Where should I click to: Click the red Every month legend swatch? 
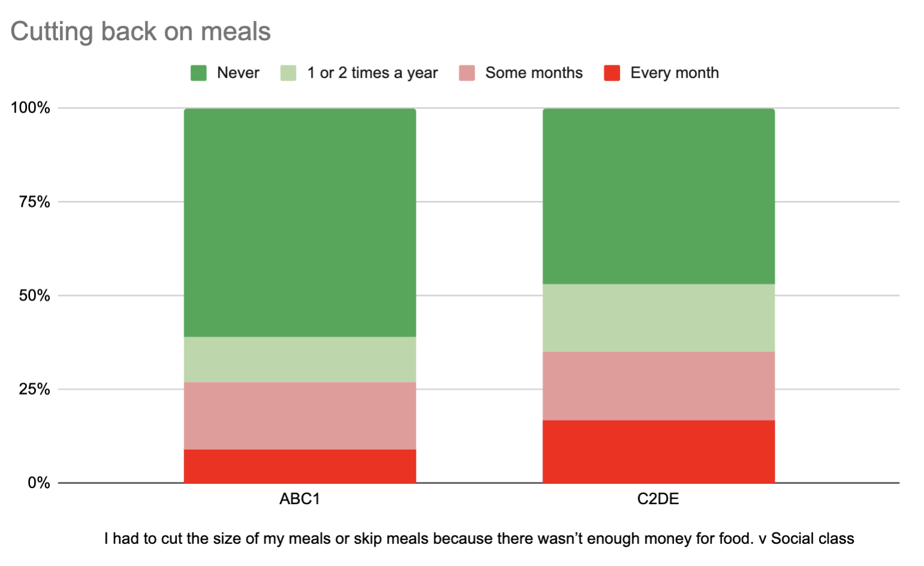[x=612, y=73]
